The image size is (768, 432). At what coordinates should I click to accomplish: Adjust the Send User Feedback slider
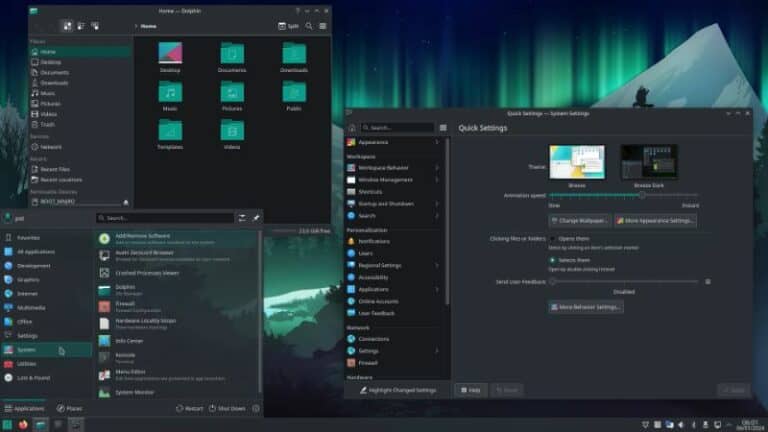tap(624, 282)
